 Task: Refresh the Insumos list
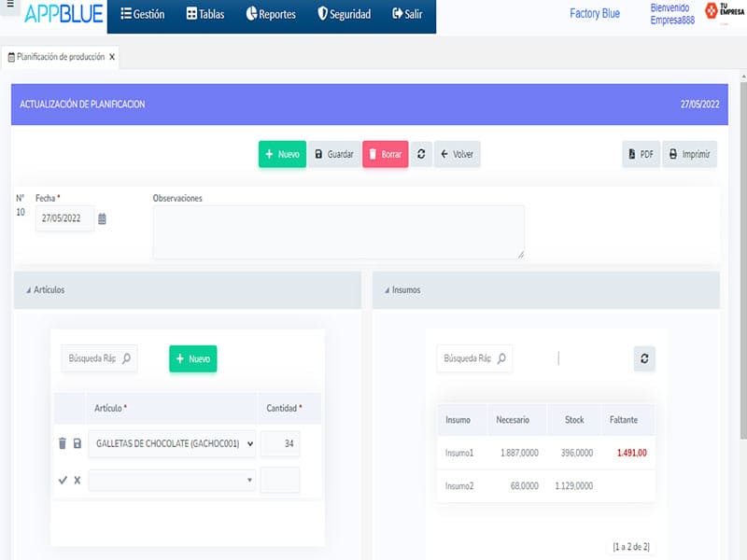point(644,358)
